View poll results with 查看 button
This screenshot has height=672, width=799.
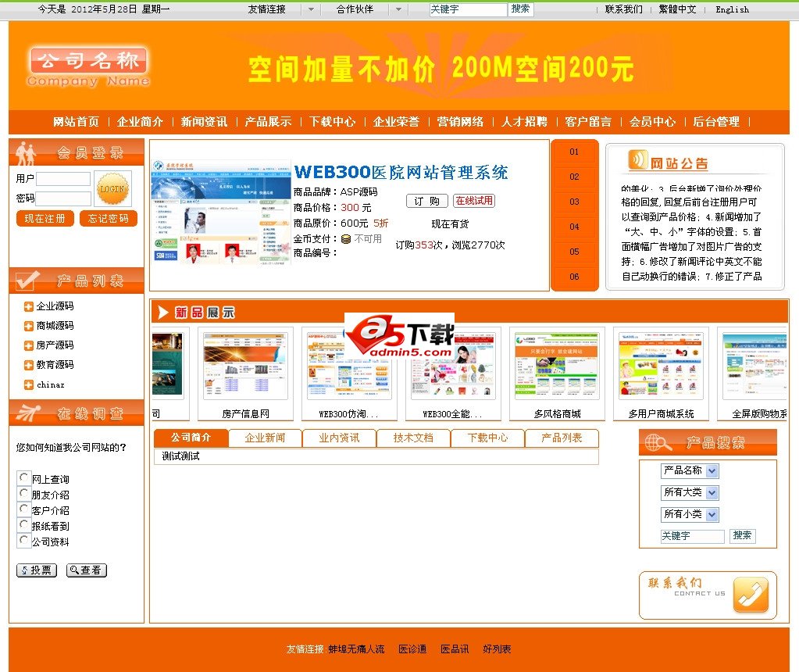[87, 570]
